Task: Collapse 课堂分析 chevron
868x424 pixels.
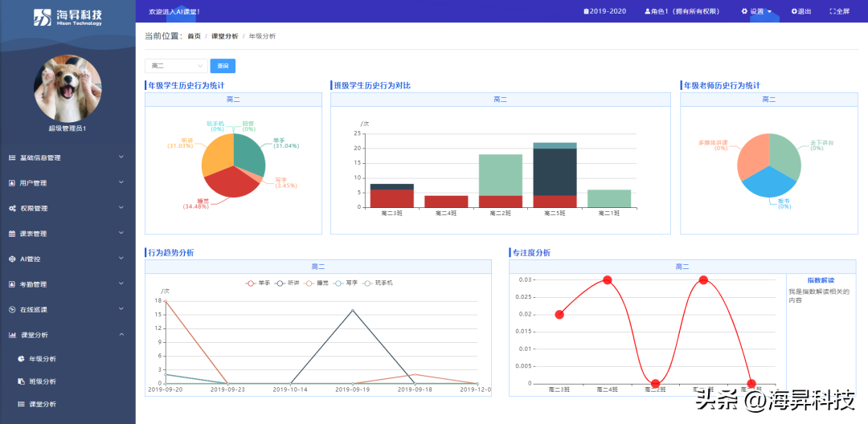Action: pos(121,335)
